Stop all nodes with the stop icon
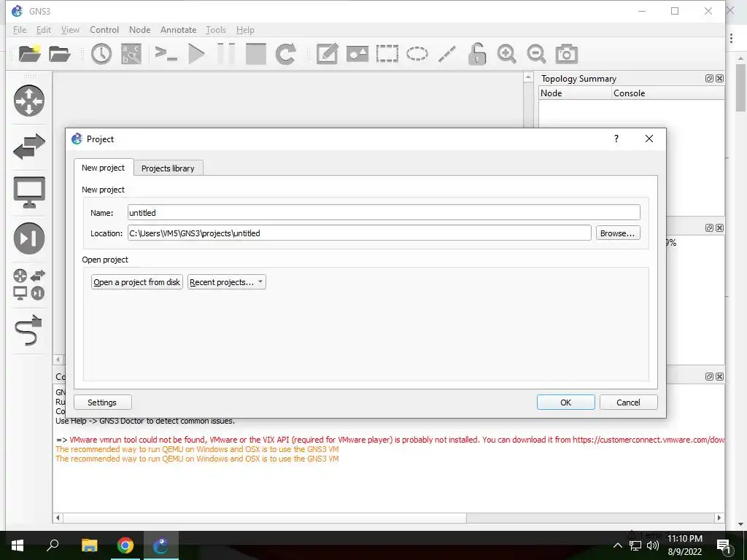This screenshot has height=560, width=747. point(256,54)
